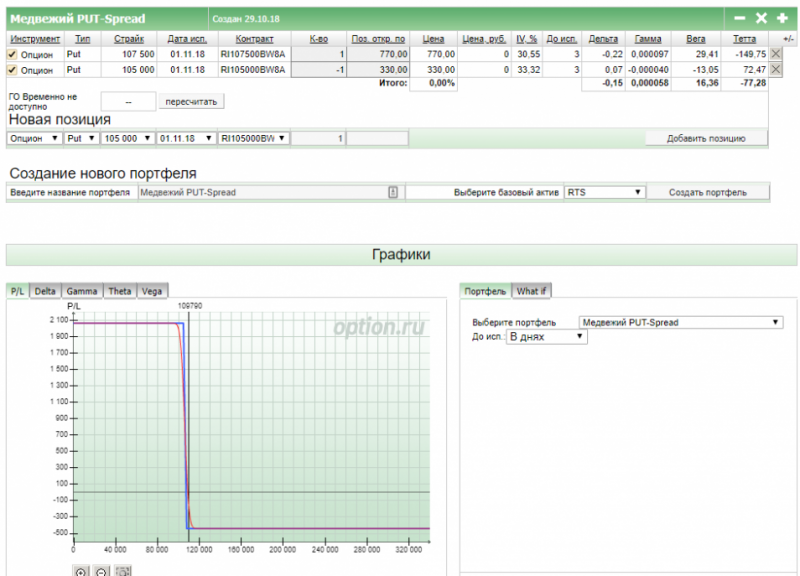Viewport: 800px width, 576px height.
Task: Uncheck the RI105000BW8A option row
Action: [12, 69]
